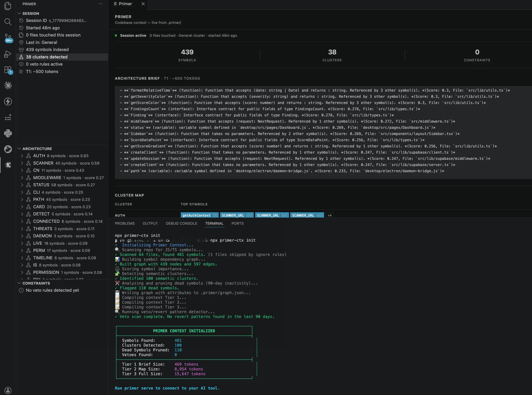
Task: Click 'Last in: General' row
Action: coord(62,42)
